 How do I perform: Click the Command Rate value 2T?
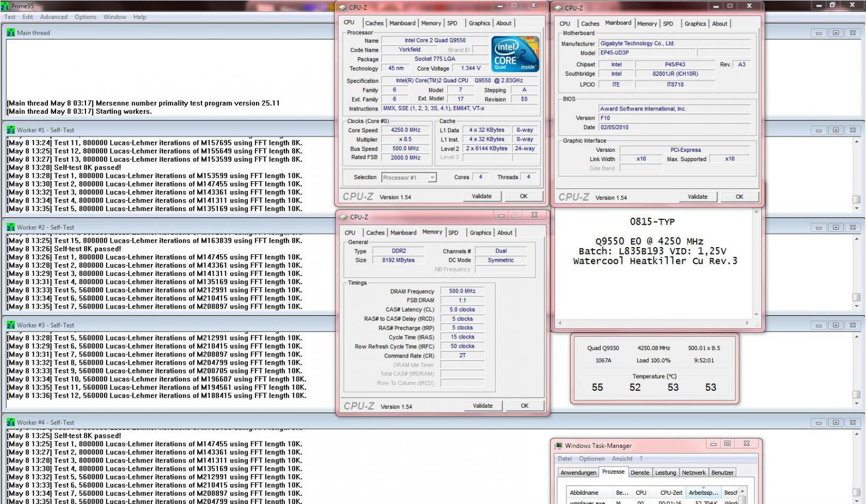[462, 355]
